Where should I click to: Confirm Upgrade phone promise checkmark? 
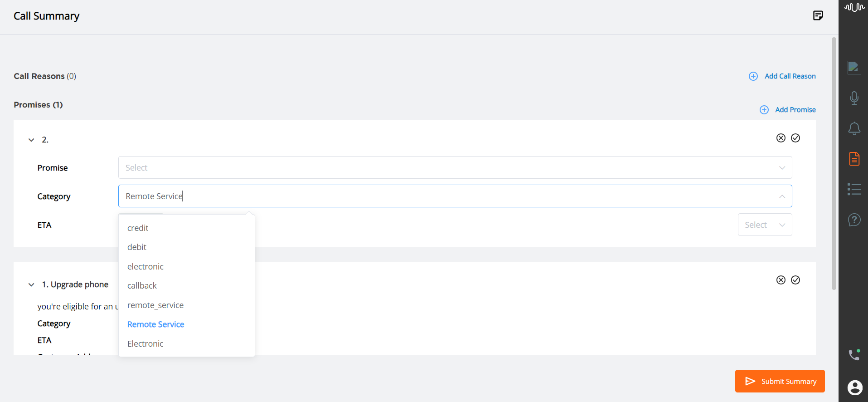[795, 280]
